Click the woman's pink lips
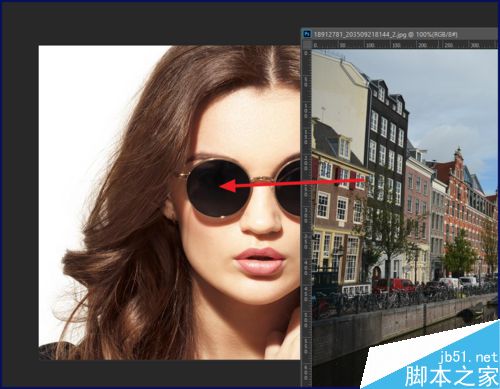Screen dimensions: 500x389 260,261
